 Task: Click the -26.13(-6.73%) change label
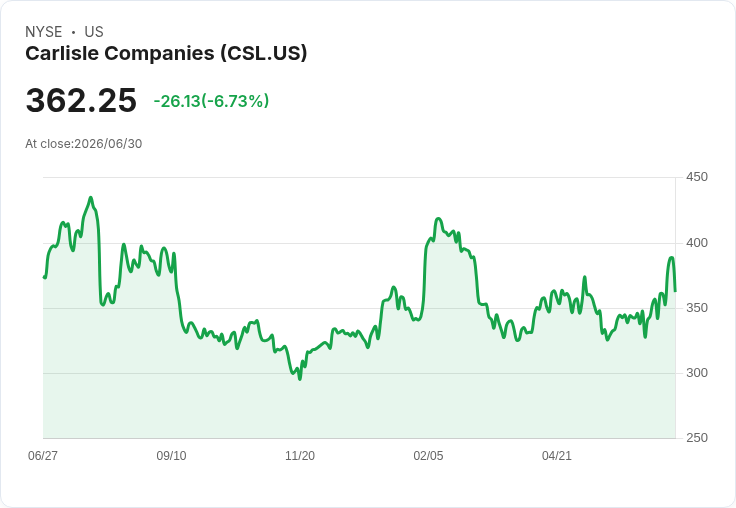point(211,101)
